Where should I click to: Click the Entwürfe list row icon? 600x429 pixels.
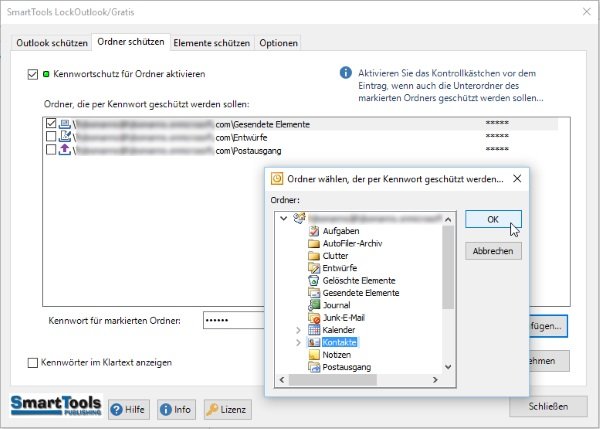point(65,137)
